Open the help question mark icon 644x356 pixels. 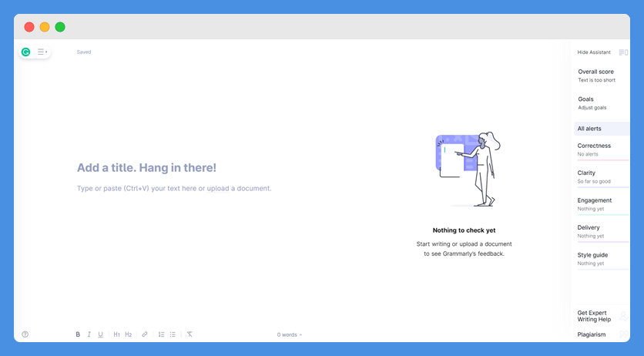[25, 334]
